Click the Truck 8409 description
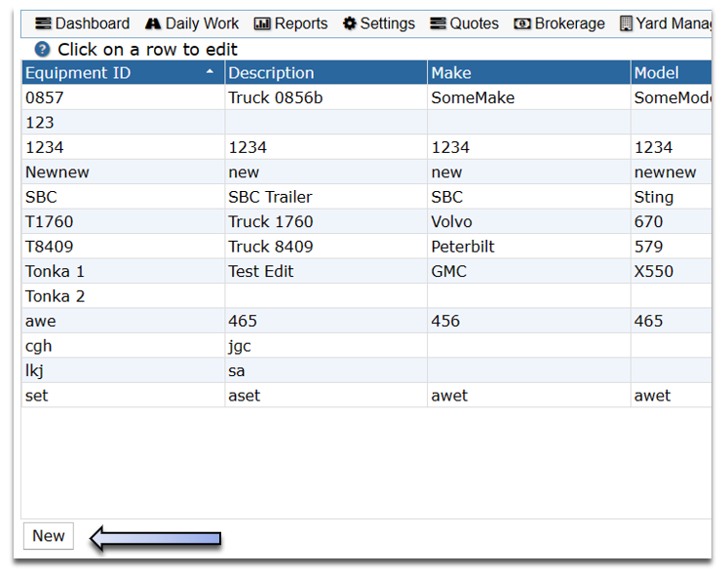This screenshot has height=576, width=728. [x=326, y=247]
